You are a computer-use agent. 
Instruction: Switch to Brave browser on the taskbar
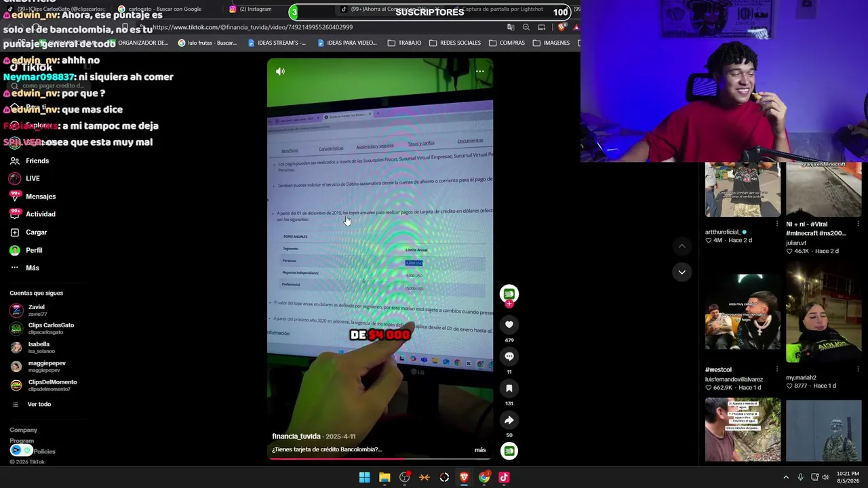464,477
